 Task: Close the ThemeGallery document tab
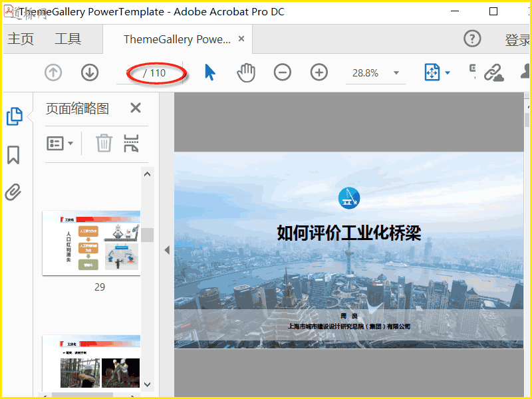[241, 39]
